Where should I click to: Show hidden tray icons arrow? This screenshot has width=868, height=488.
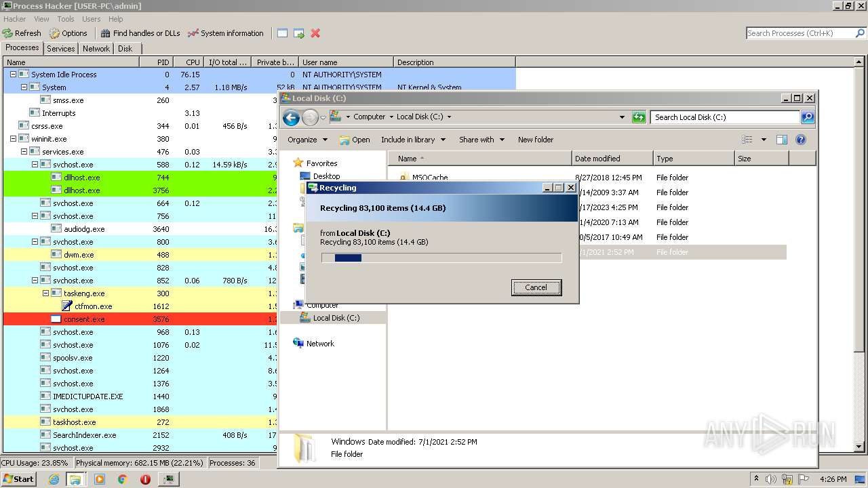[757, 479]
